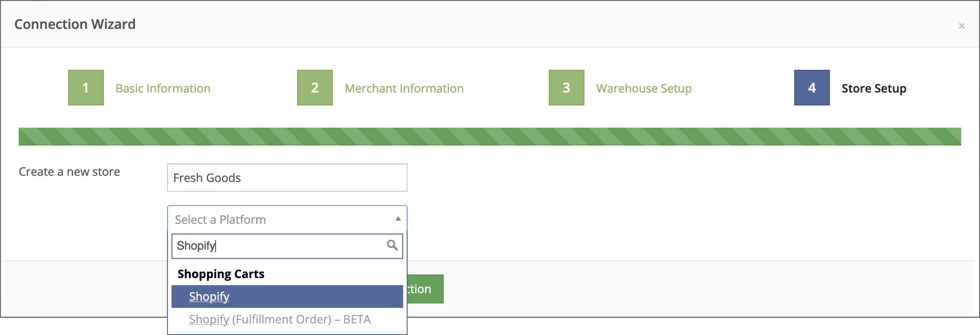Screen dimensions: 980x335
Task: Click the Shopping Carts group header
Action: [x=221, y=274]
